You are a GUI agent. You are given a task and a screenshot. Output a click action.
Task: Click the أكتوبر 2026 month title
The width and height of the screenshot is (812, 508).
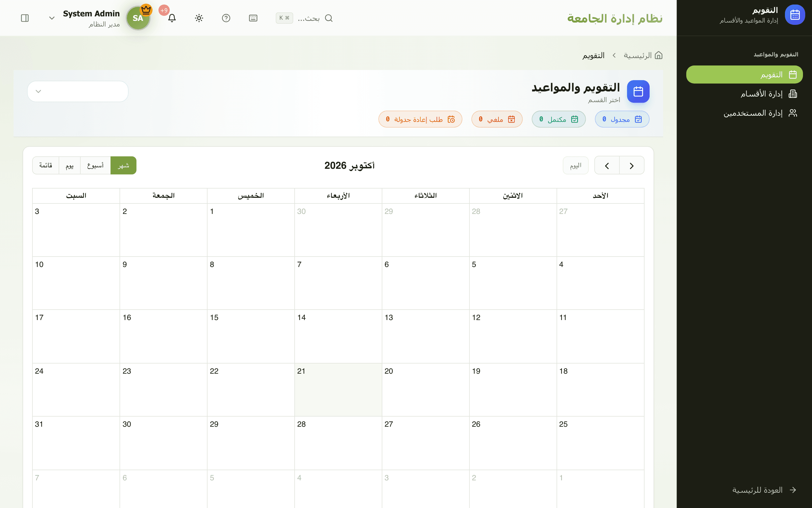click(349, 166)
